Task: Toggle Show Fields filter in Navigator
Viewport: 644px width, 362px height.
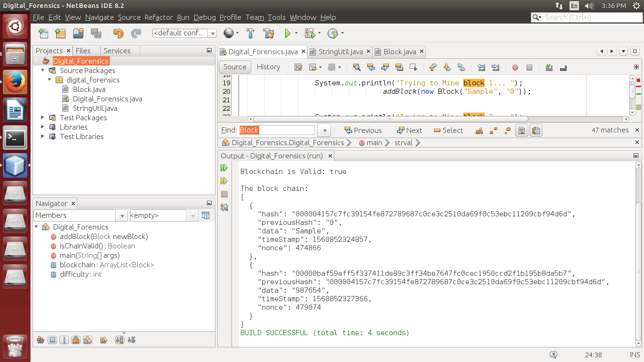Action: 52,340
